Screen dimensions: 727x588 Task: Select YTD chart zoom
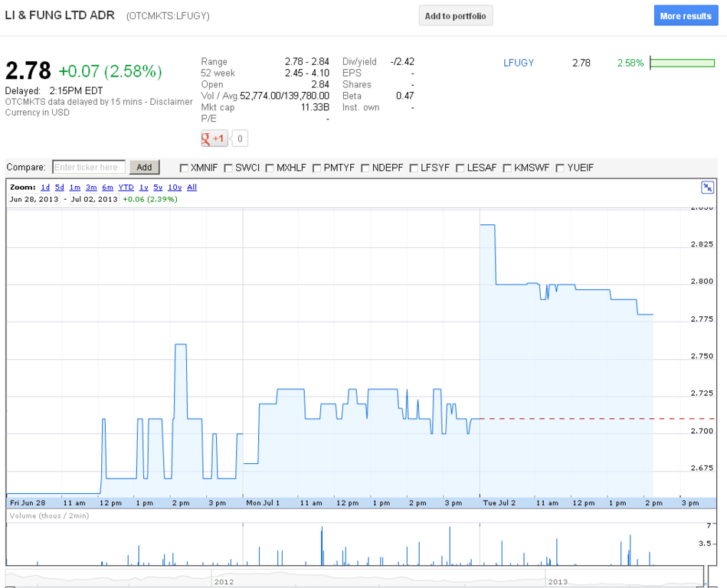tap(126, 188)
